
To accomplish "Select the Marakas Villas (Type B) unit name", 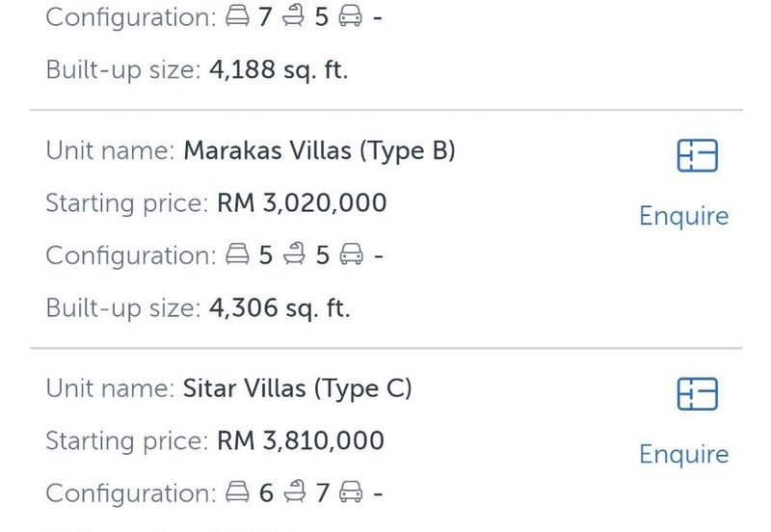I will tap(319, 151).
